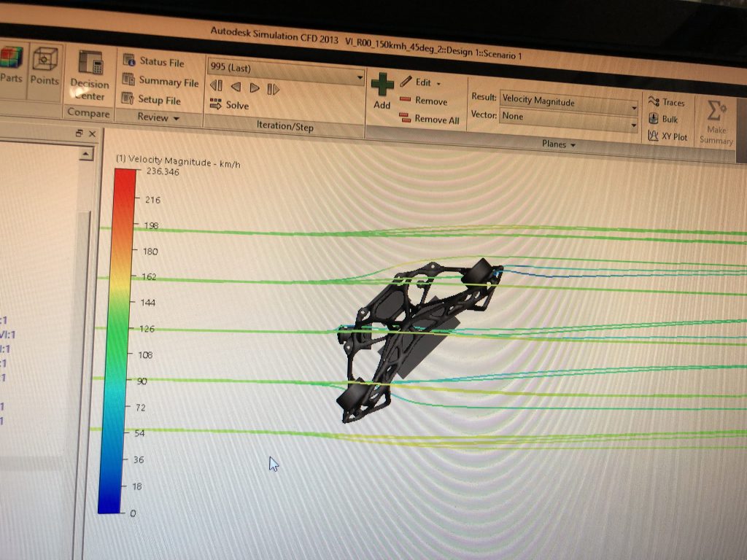This screenshot has width=747, height=560.
Task: Click the window title 'Autodesk Simulation CFD 2013'
Action: [274, 36]
